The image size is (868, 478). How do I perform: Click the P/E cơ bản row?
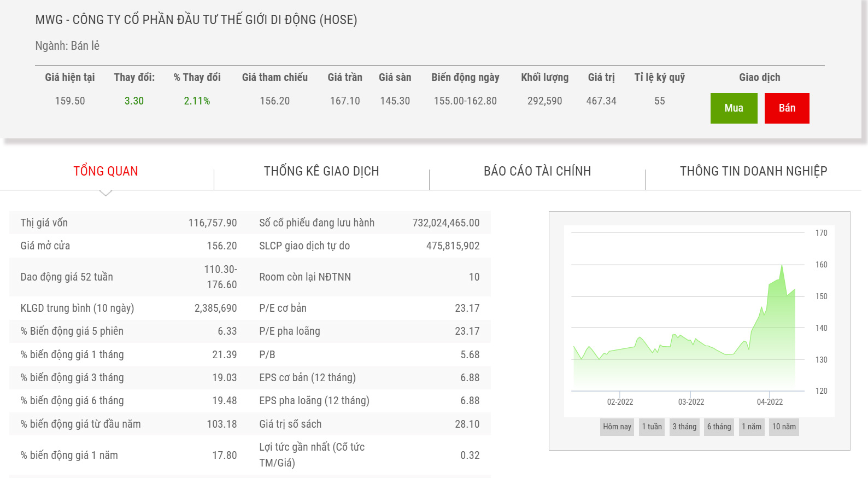[369, 308]
